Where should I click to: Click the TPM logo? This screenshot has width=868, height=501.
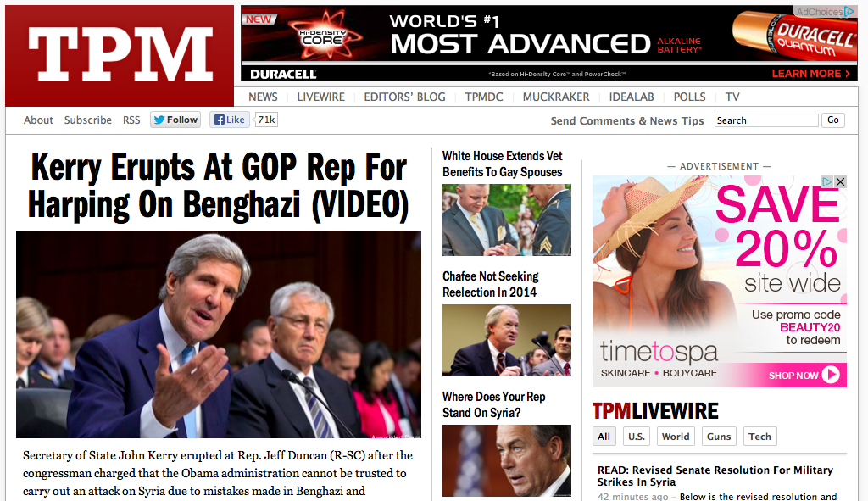[x=120, y=55]
